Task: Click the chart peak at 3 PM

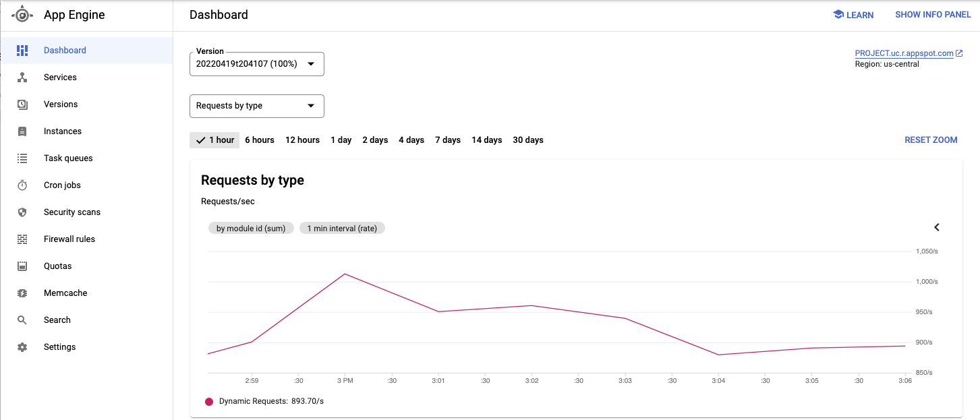Action: pos(345,274)
